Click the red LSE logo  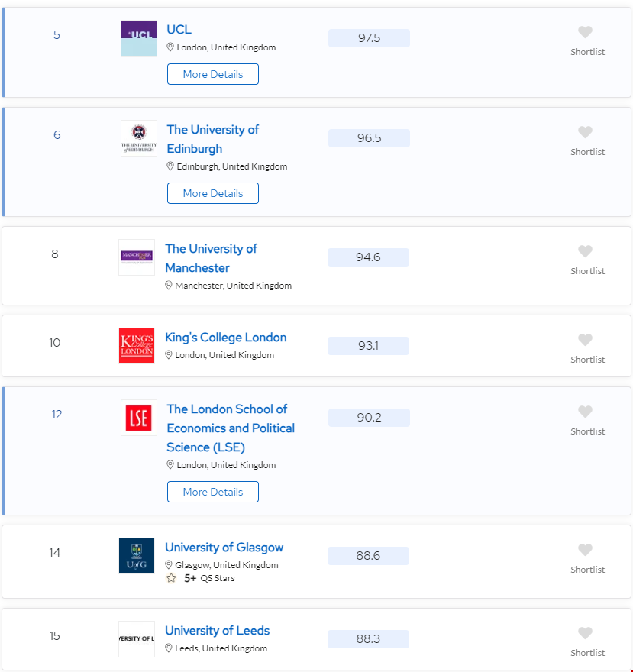click(x=138, y=418)
